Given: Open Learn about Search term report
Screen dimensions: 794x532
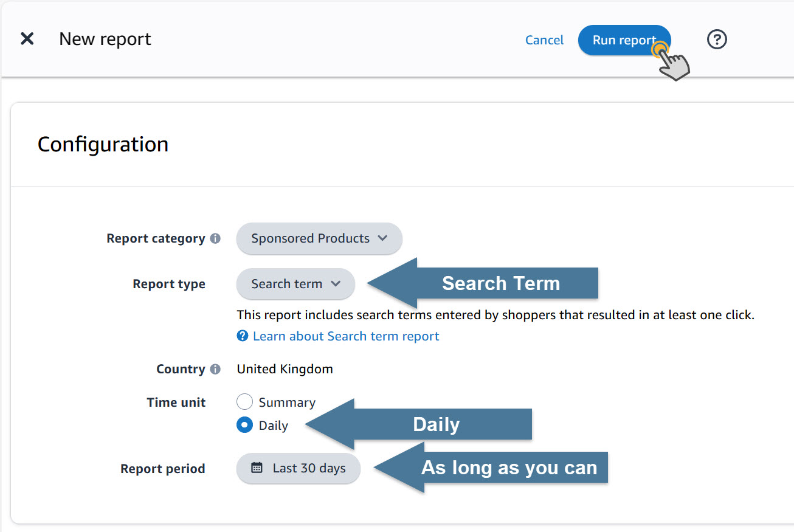Looking at the screenshot, I should [x=345, y=336].
